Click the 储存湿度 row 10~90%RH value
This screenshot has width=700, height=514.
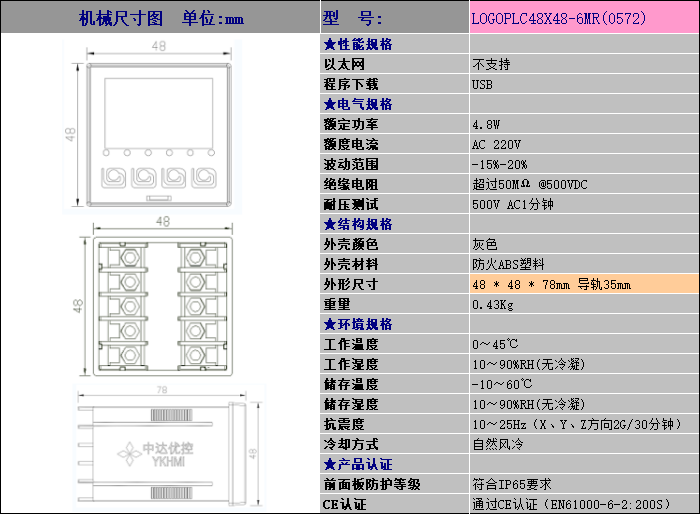tap(529, 404)
